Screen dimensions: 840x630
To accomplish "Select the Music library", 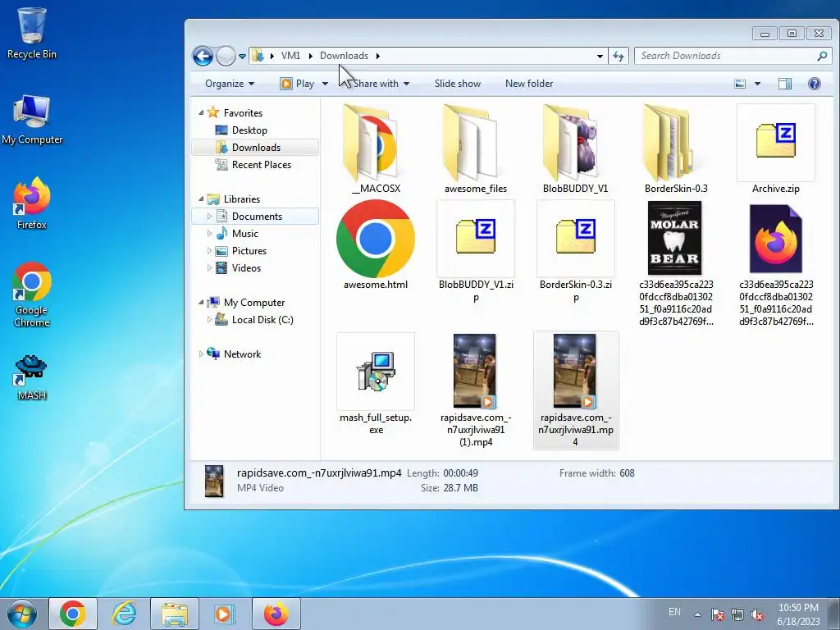I will pyautogui.click(x=244, y=234).
